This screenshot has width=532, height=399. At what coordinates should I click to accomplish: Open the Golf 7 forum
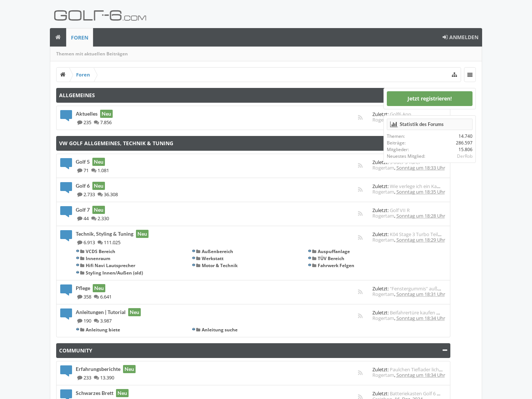coord(83,210)
